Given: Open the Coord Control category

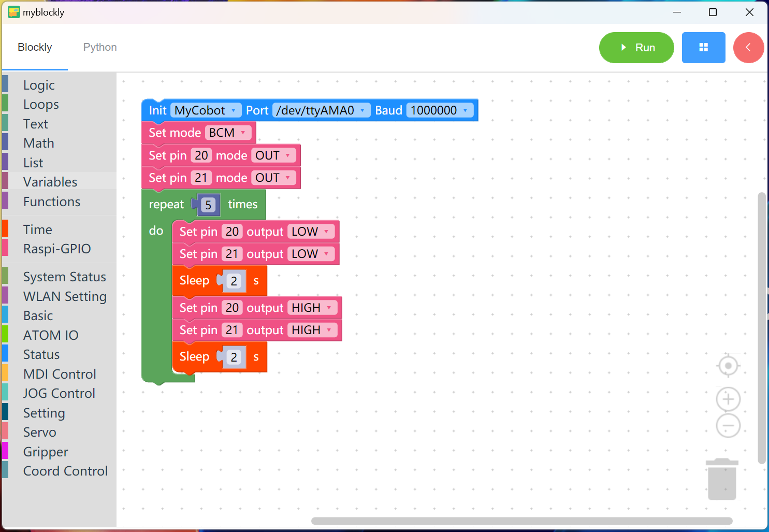Looking at the screenshot, I should coord(59,471).
